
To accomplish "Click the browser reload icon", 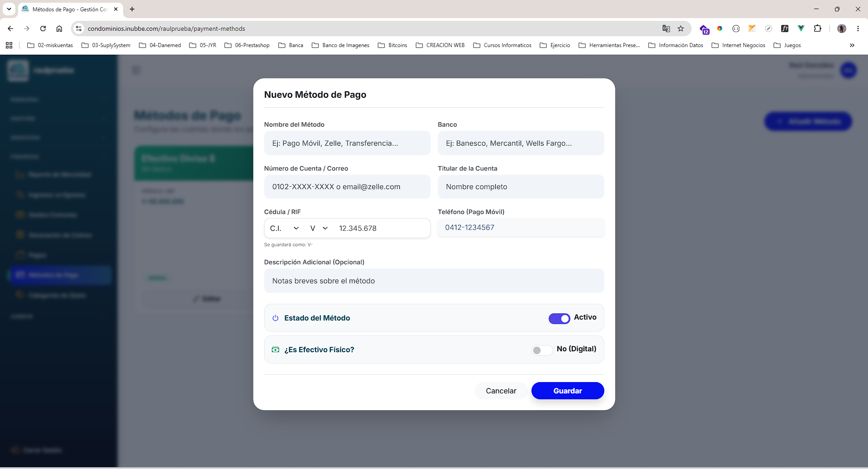I will click(43, 29).
